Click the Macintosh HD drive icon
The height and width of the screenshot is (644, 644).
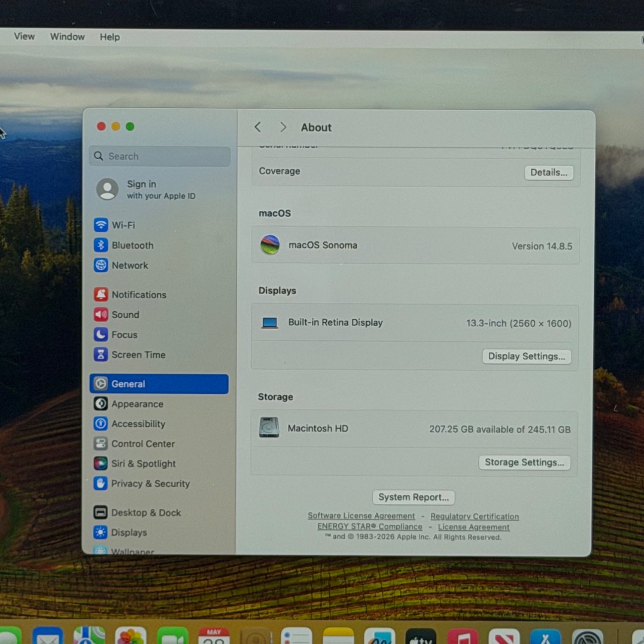pyautogui.click(x=269, y=428)
